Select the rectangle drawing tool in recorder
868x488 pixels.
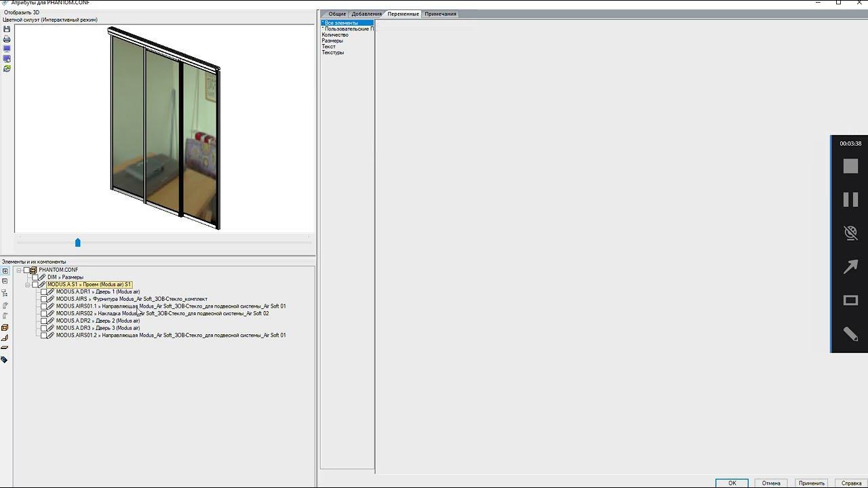850,300
